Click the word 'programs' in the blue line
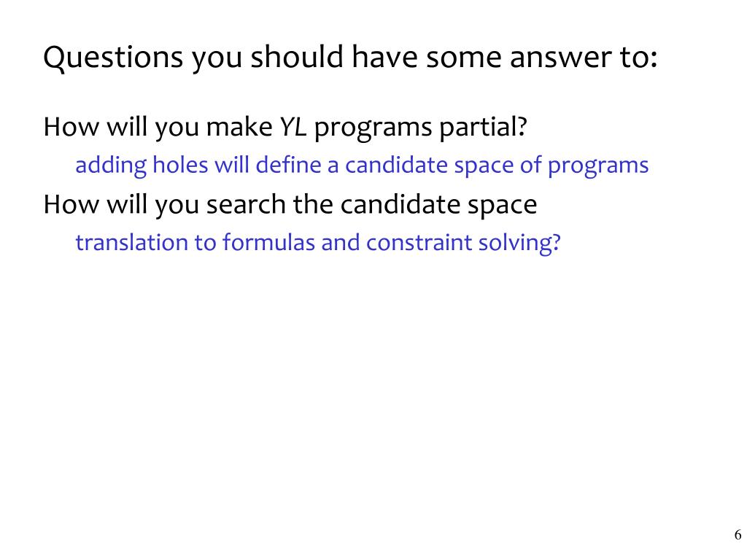 (598, 166)
